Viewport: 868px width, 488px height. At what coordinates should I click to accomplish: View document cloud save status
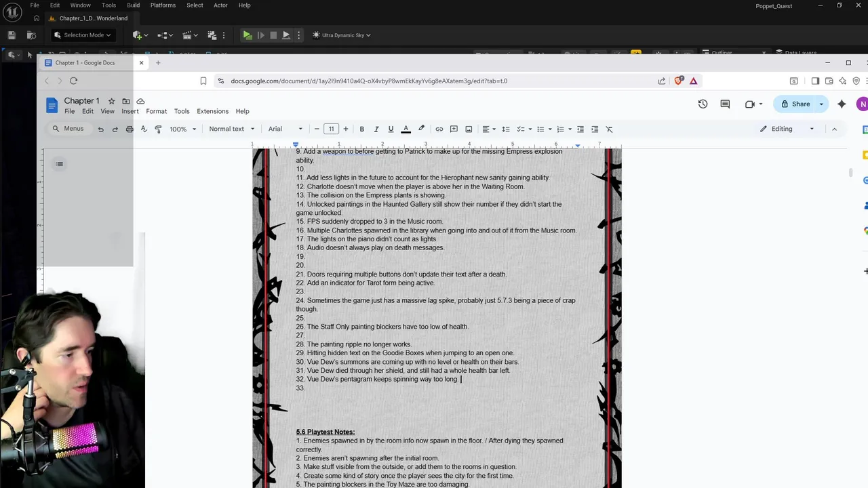(140, 101)
